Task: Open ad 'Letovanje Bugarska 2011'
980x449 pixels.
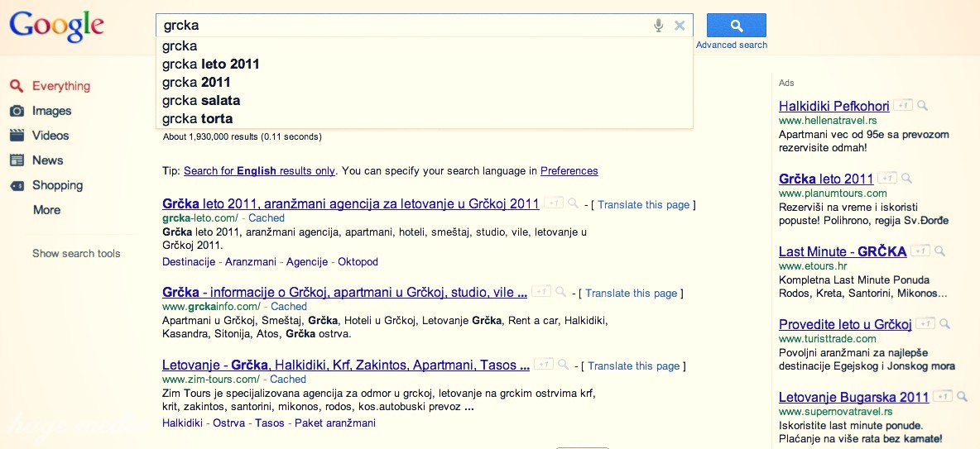Action: coord(853,397)
